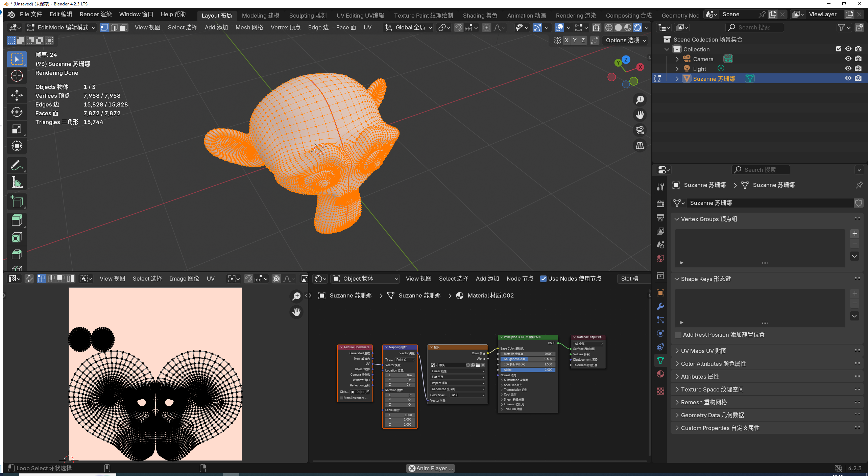Adjust the Alpha slider on Principled BSDF

point(528,370)
